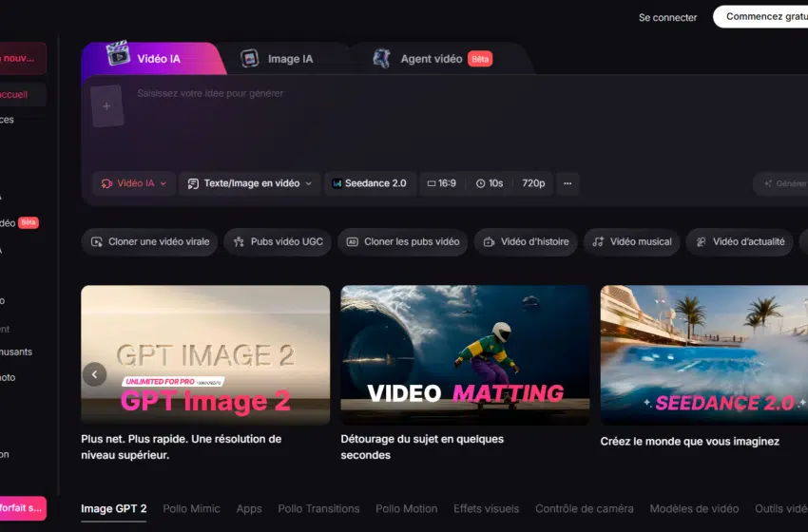Open the Vidéo IA mode dropdown

[134, 183]
